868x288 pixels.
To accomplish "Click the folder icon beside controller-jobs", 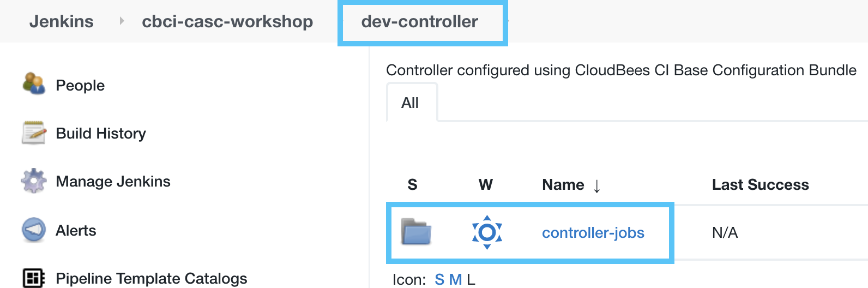I will pos(416,232).
